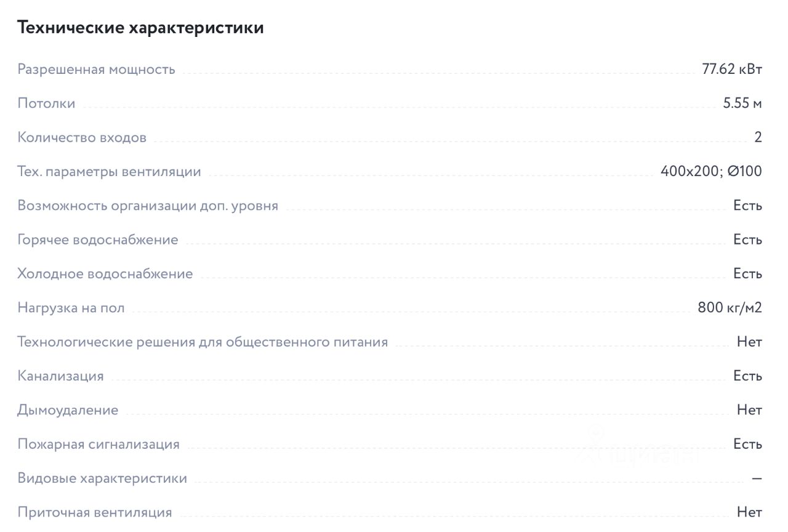Image resolution: width=788 pixels, height=532 pixels.
Task: Click the 'Пожарная сигнализация' label
Action: pyautogui.click(x=98, y=445)
